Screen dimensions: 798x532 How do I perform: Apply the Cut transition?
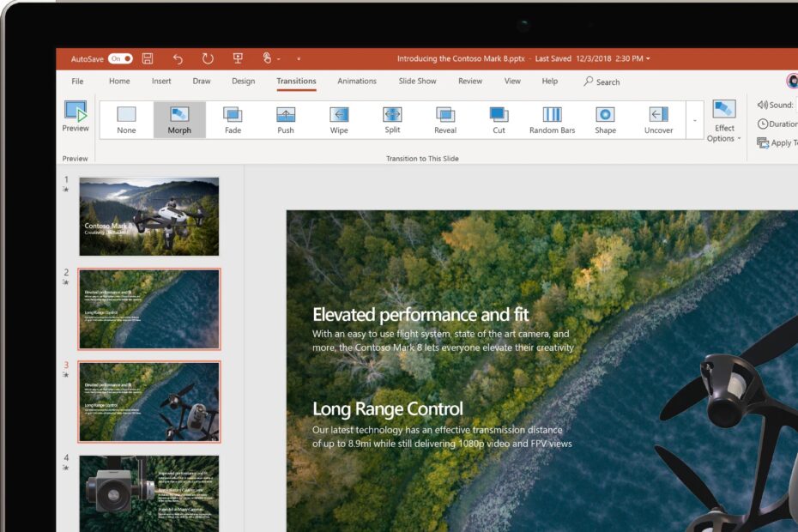[x=499, y=120]
